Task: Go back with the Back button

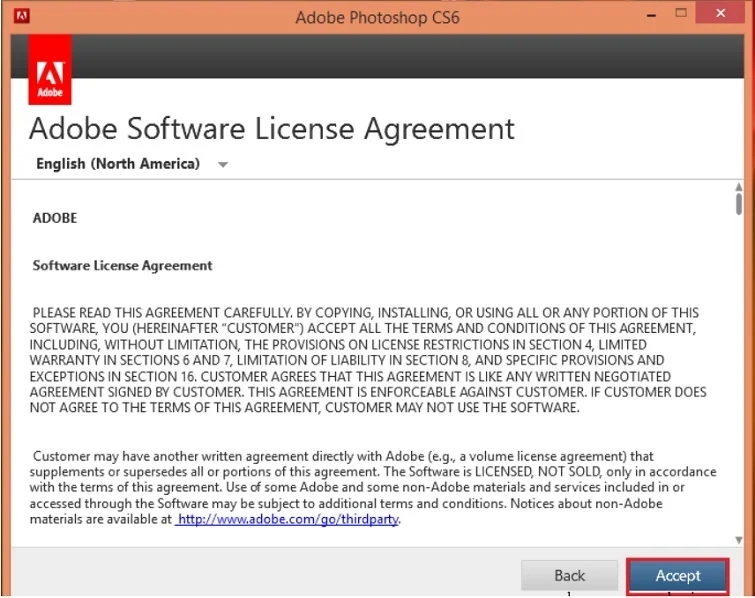Action: (x=569, y=575)
